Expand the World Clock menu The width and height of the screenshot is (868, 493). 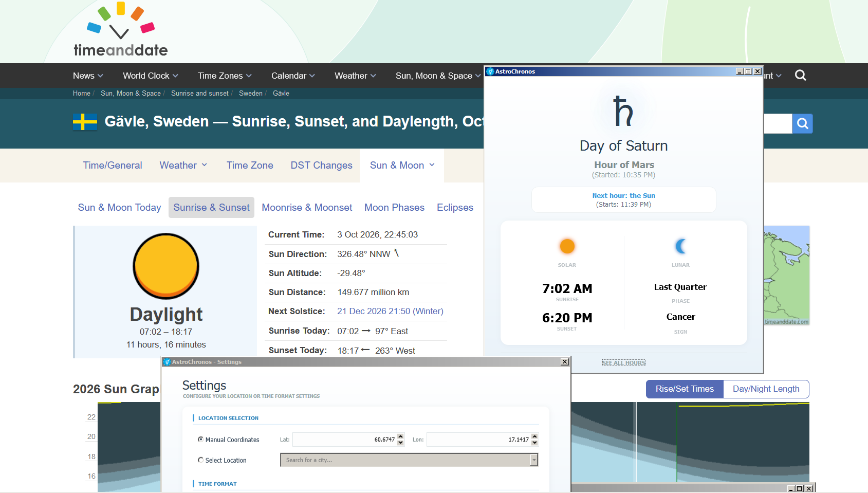click(151, 76)
